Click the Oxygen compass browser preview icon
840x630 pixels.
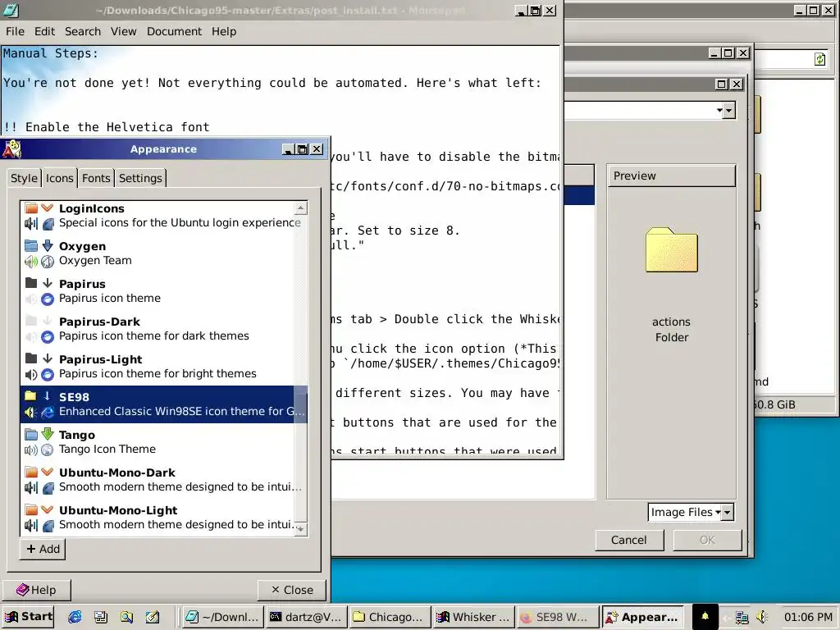pos(48,262)
